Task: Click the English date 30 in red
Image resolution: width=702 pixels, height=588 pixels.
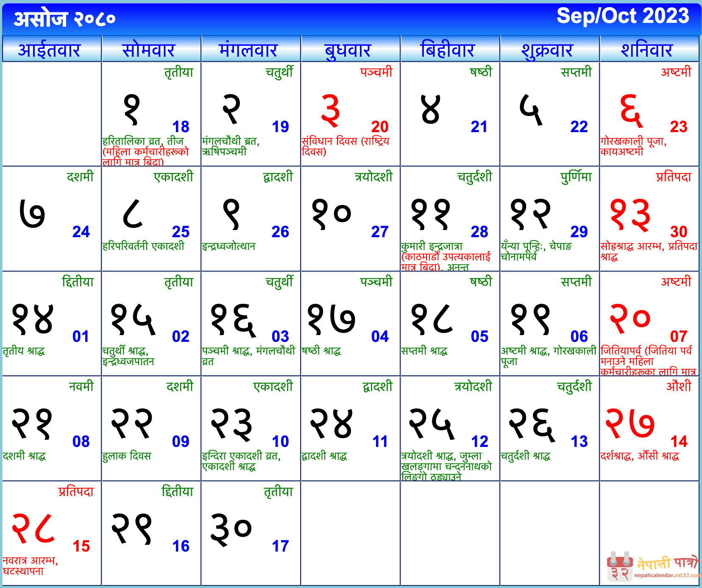Action: point(678,232)
